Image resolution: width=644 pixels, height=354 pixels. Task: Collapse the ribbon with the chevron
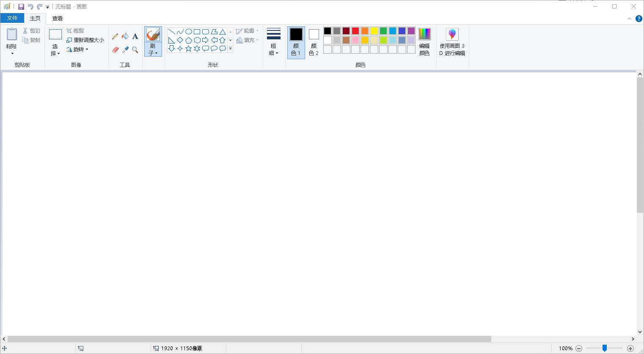629,19
